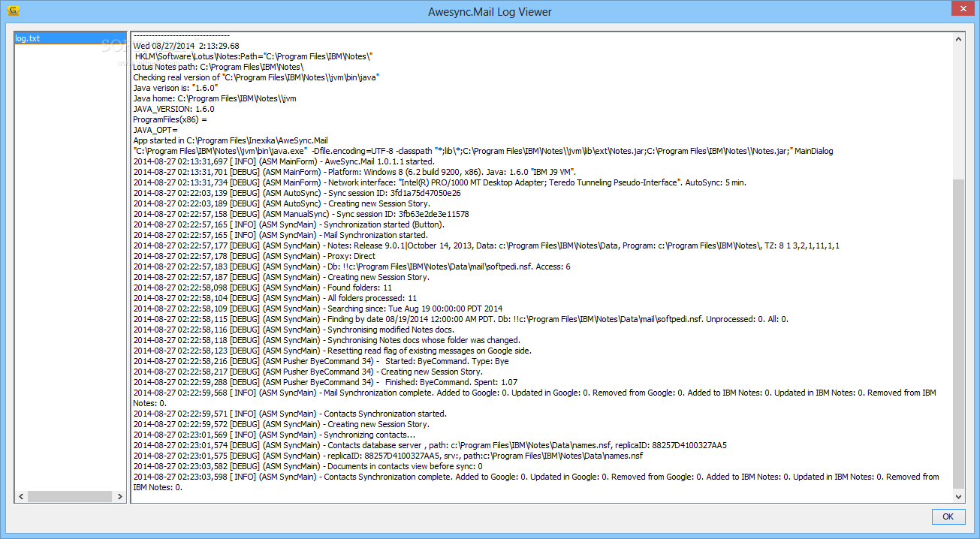Click the 'Sync session ID: 3fd1a75d47050e26' entry

(x=297, y=193)
